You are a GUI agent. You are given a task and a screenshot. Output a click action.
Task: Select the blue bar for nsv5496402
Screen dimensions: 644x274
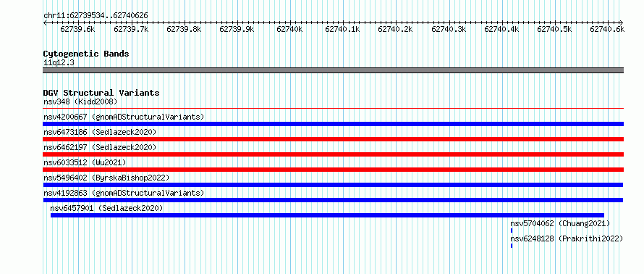coord(333,185)
